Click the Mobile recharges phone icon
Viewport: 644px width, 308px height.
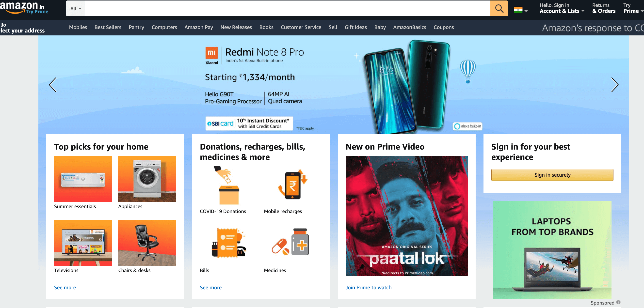pyautogui.click(x=293, y=185)
